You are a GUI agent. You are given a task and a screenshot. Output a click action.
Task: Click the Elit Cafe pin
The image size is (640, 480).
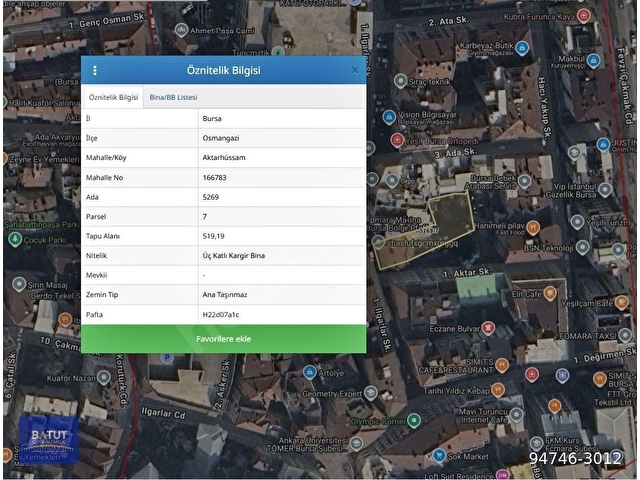click(x=550, y=293)
